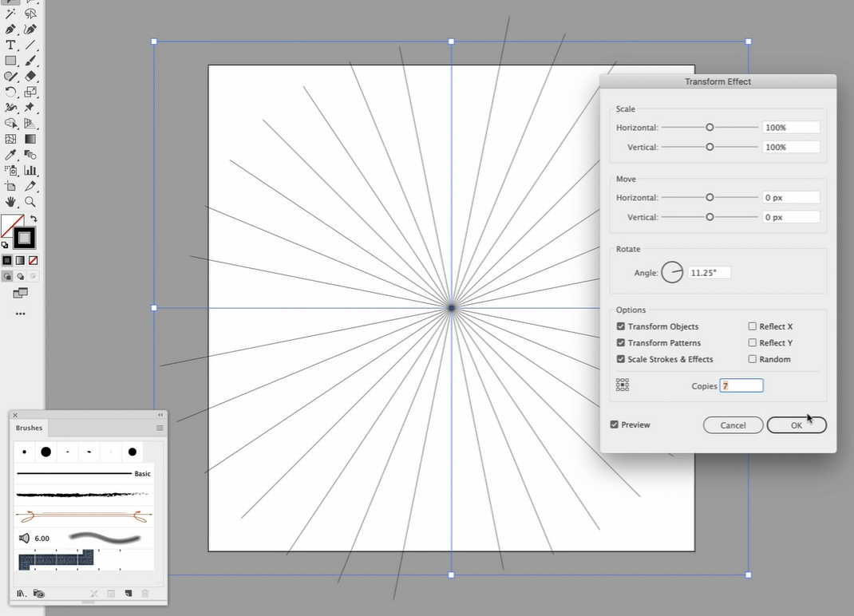Image resolution: width=854 pixels, height=616 pixels.
Task: Select the Type tool
Action: pos(11,45)
